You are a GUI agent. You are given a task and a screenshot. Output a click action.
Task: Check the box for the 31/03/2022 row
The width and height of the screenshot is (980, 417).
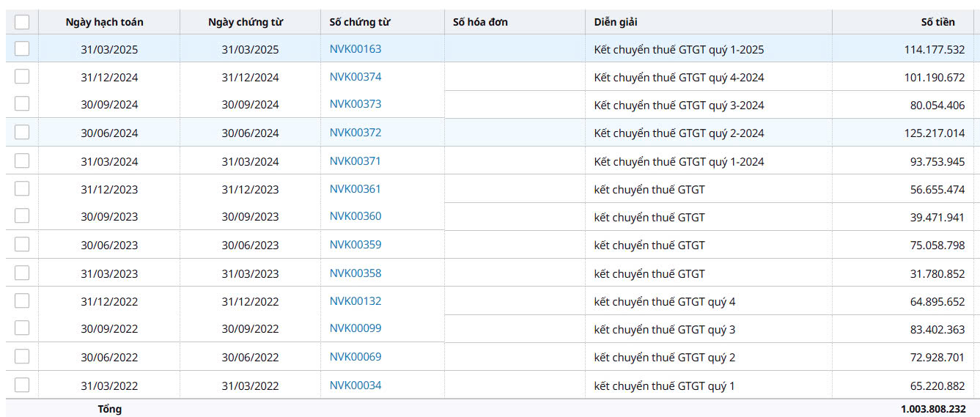point(22,385)
